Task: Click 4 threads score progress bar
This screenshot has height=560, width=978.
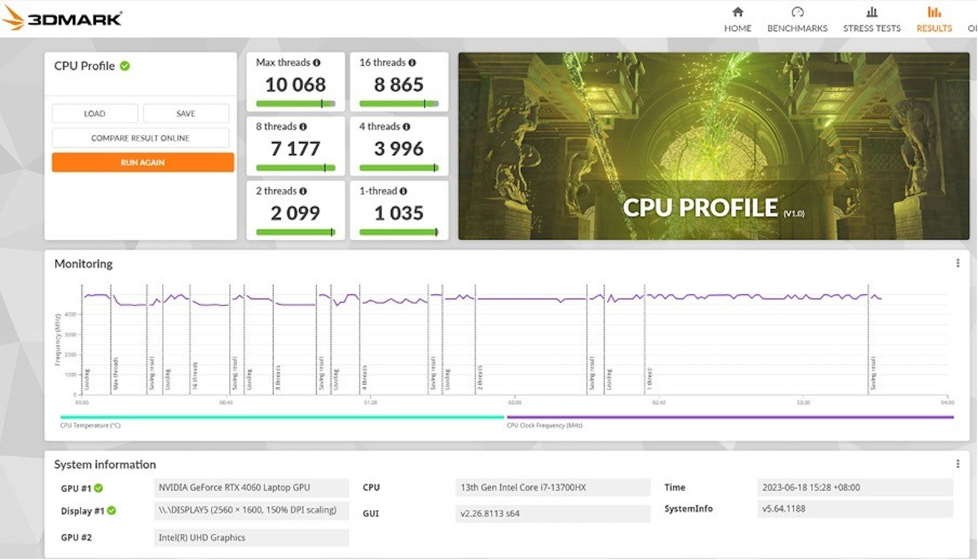Action: pyautogui.click(x=399, y=168)
